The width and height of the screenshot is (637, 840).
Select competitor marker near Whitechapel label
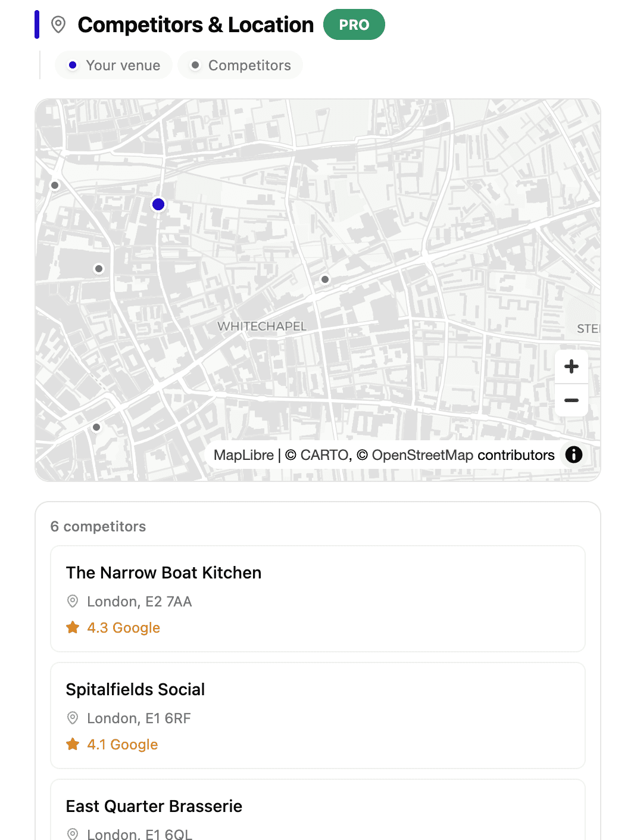tap(325, 279)
